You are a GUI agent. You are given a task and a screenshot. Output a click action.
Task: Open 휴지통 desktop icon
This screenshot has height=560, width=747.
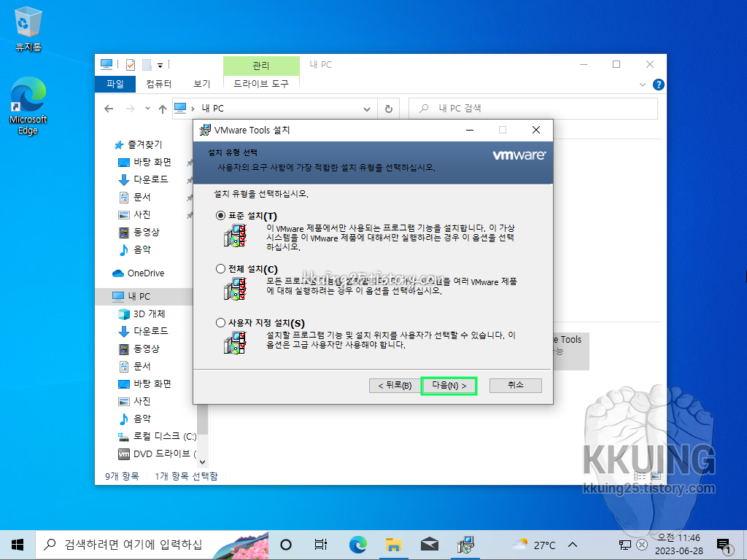(28, 30)
